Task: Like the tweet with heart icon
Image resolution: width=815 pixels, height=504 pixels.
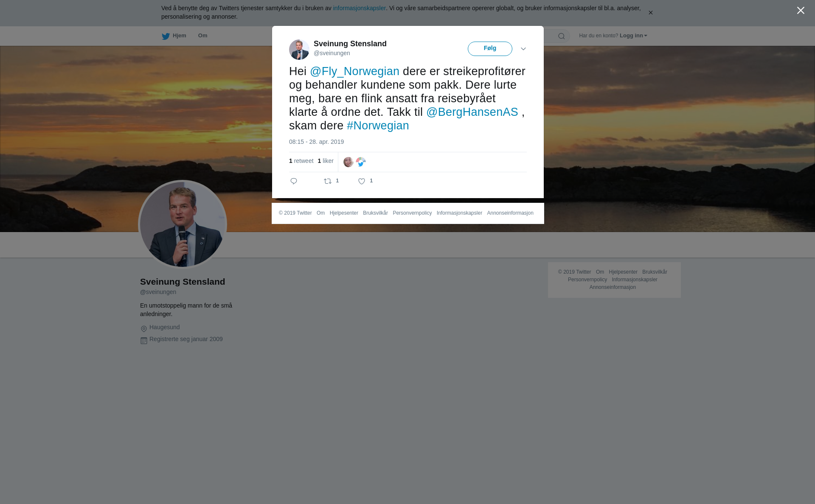Action: point(362,181)
